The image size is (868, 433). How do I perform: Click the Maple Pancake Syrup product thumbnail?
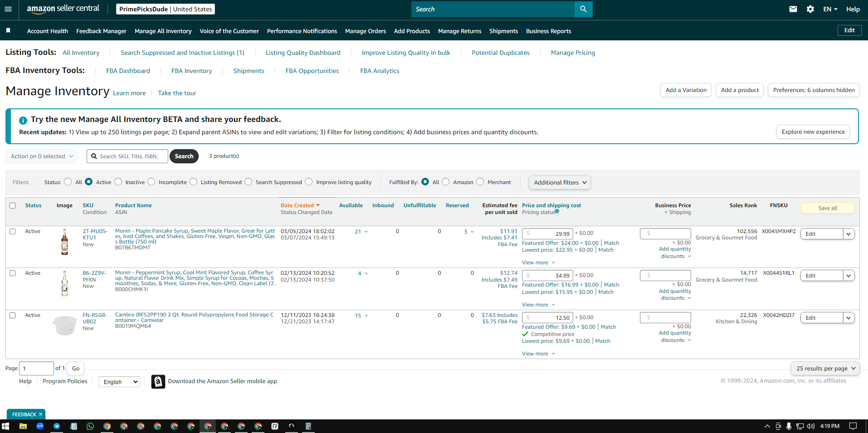[x=64, y=242]
